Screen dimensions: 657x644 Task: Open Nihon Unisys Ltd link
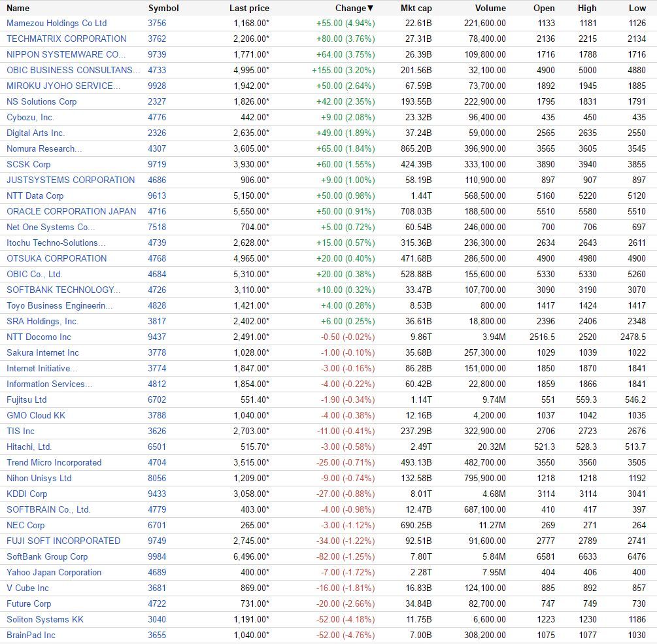(39, 478)
